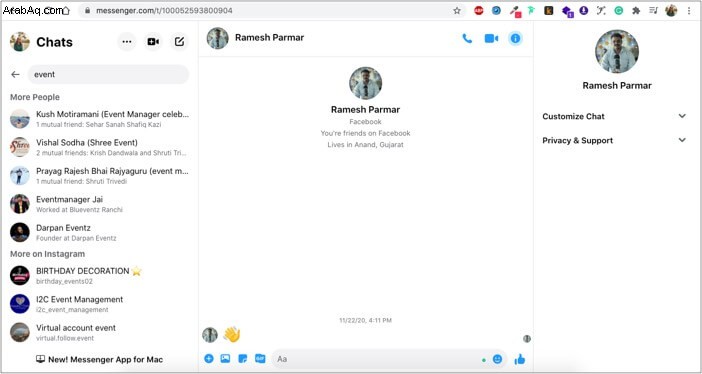Open Vishal Sodha (Shree Event) result
702x374 pixels.
coord(99,147)
